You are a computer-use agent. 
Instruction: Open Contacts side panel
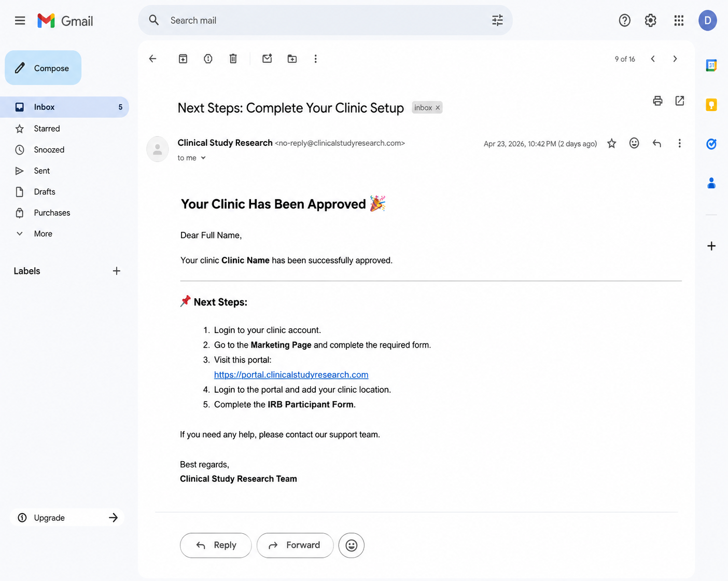pos(711,183)
